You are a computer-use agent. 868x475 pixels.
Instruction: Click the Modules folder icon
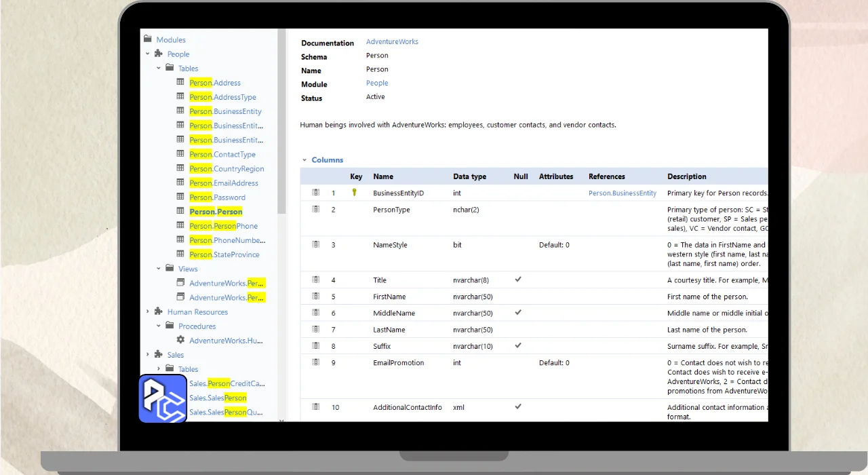point(148,39)
